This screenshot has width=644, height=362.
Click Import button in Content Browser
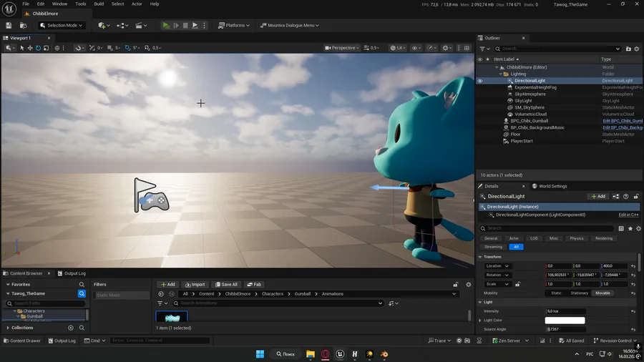coord(195,285)
